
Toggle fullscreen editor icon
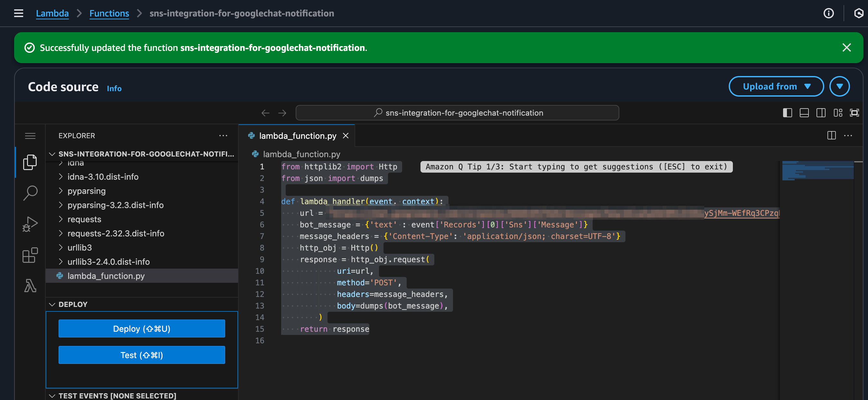(x=855, y=113)
